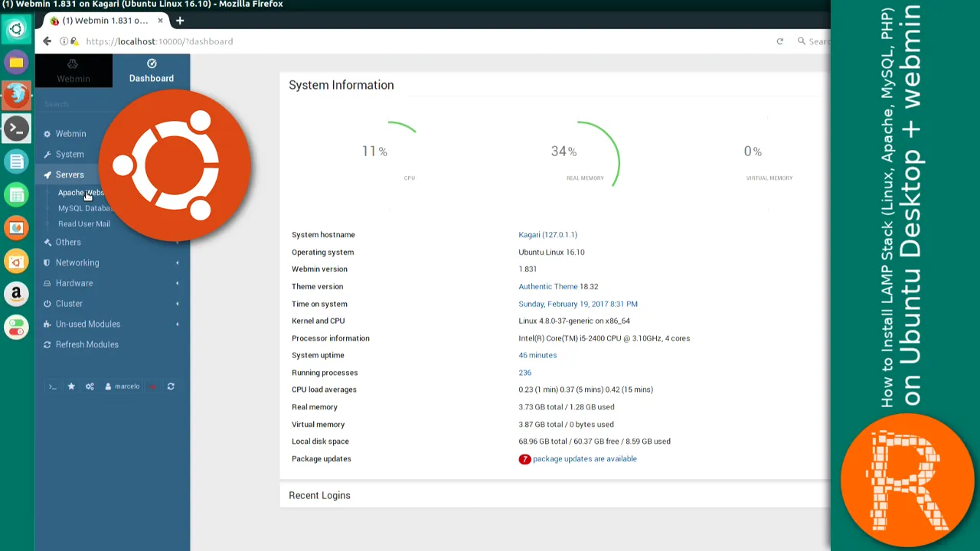Launch Terminal from the dock
980x551 pixels.
pyautogui.click(x=16, y=129)
